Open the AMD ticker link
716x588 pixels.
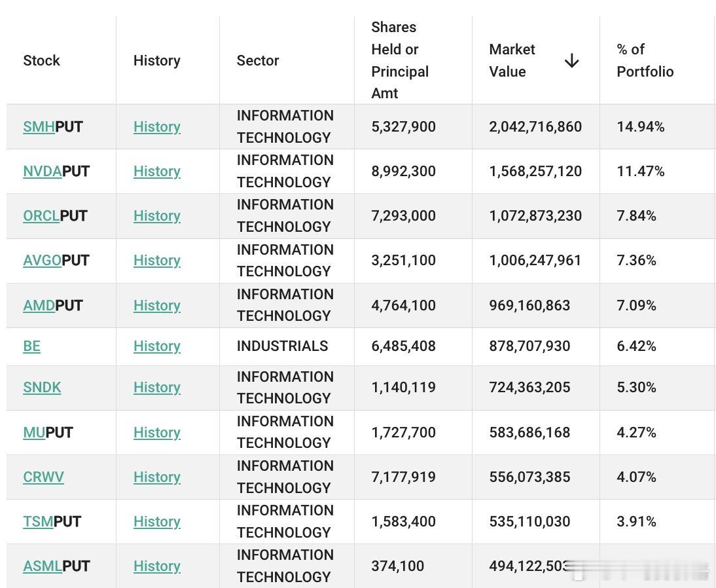point(39,305)
